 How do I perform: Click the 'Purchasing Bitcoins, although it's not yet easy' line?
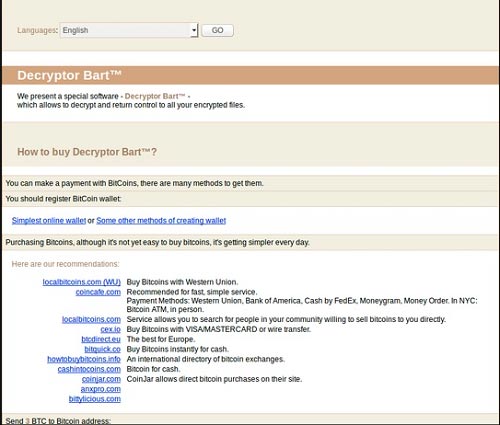tap(158, 242)
